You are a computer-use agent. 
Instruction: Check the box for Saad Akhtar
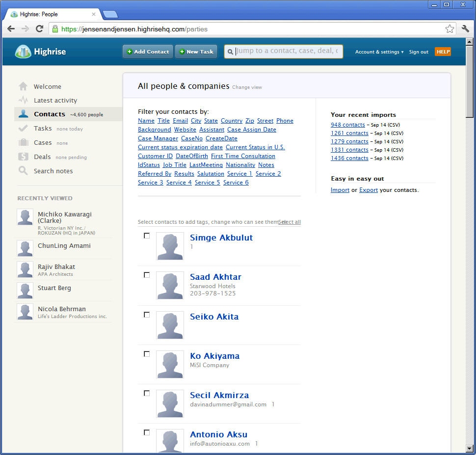(147, 275)
